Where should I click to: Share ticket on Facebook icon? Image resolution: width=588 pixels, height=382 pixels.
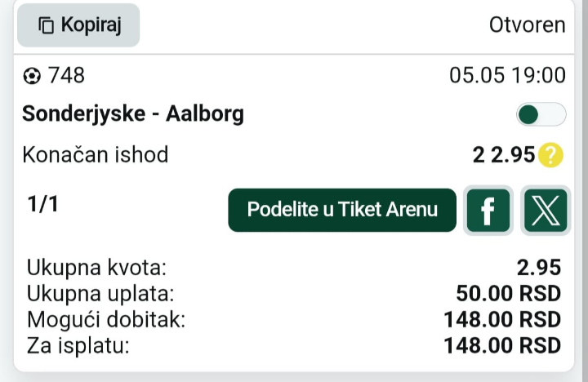coord(488,211)
